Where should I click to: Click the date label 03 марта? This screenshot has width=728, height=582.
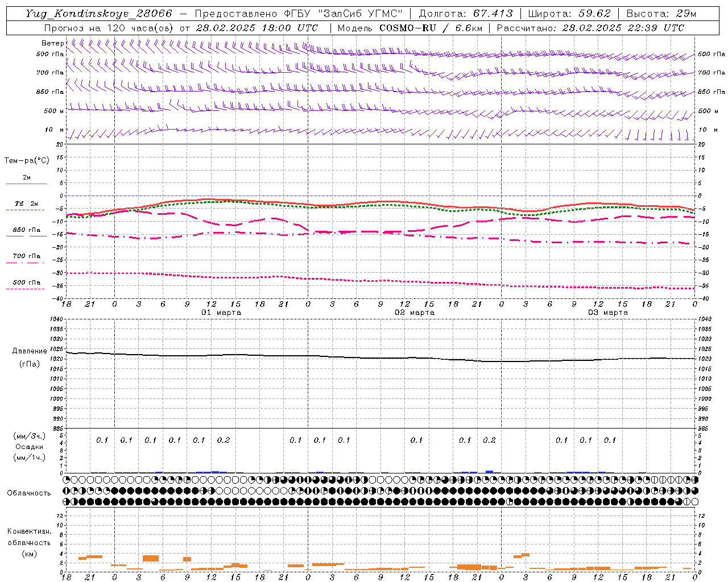click(608, 313)
